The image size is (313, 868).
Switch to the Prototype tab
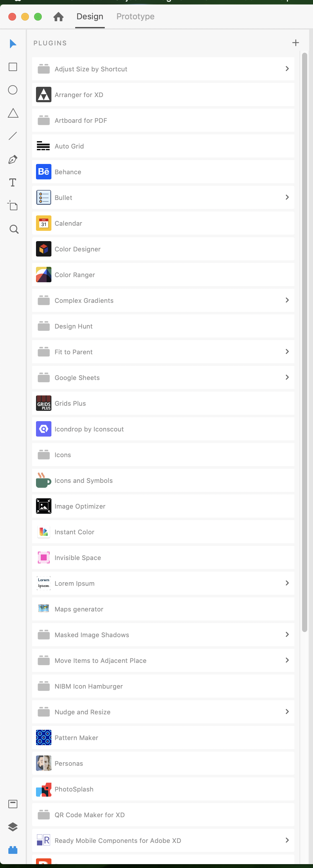coord(135,16)
